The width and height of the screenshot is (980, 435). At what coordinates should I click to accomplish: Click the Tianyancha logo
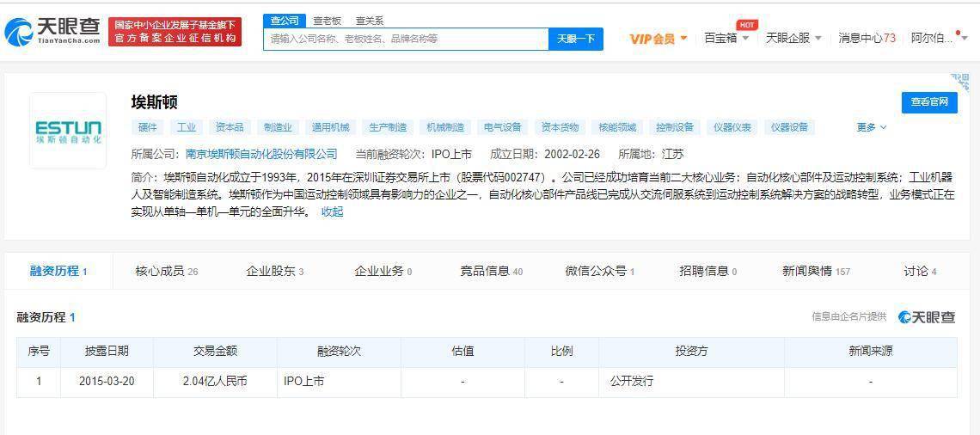(x=52, y=31)
